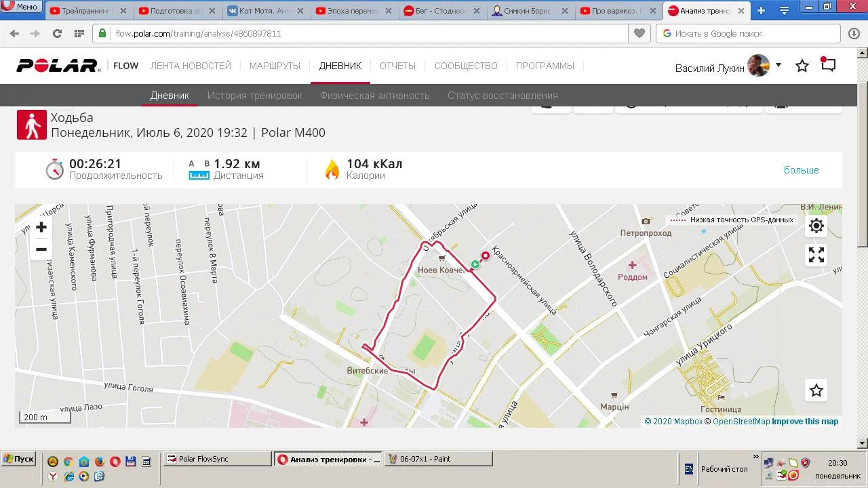The image size is (868, 488).
Task: Switch to the Трейлраннинг YouTube tab
Action: pos(89,11)
